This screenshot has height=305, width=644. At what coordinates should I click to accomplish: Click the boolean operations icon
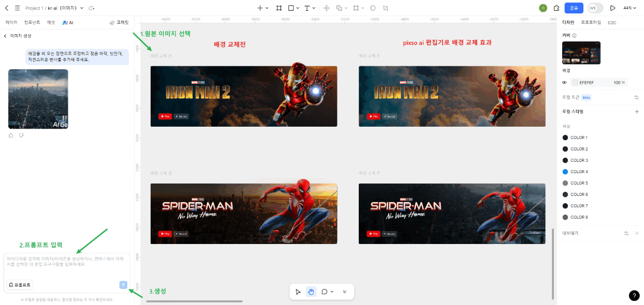[339, 8]
